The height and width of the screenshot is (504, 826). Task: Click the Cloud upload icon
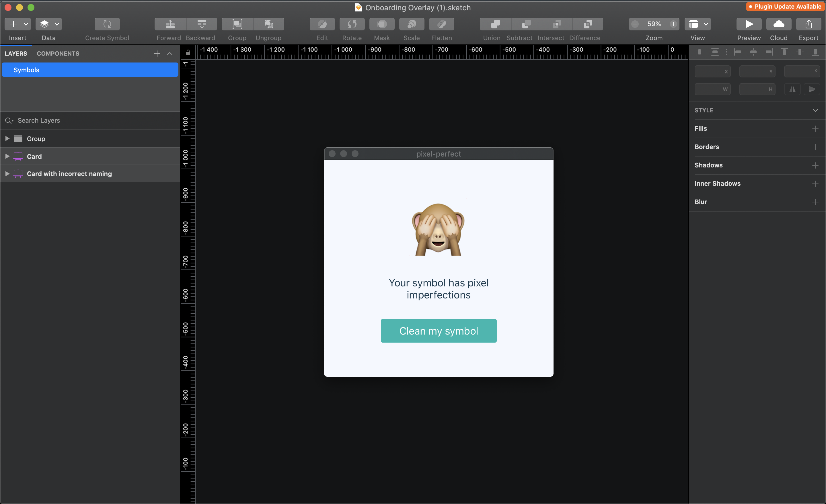coord(779,24)
